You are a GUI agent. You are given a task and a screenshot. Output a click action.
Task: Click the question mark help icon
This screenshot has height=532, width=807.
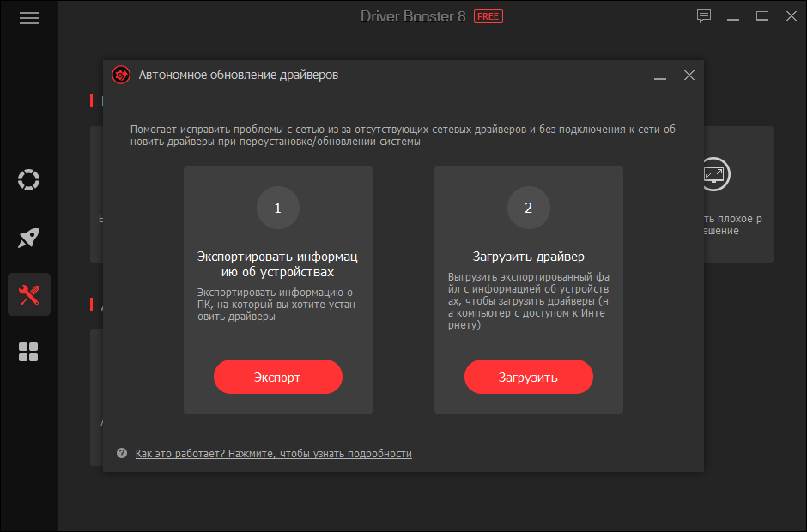(x=122, y=453)
